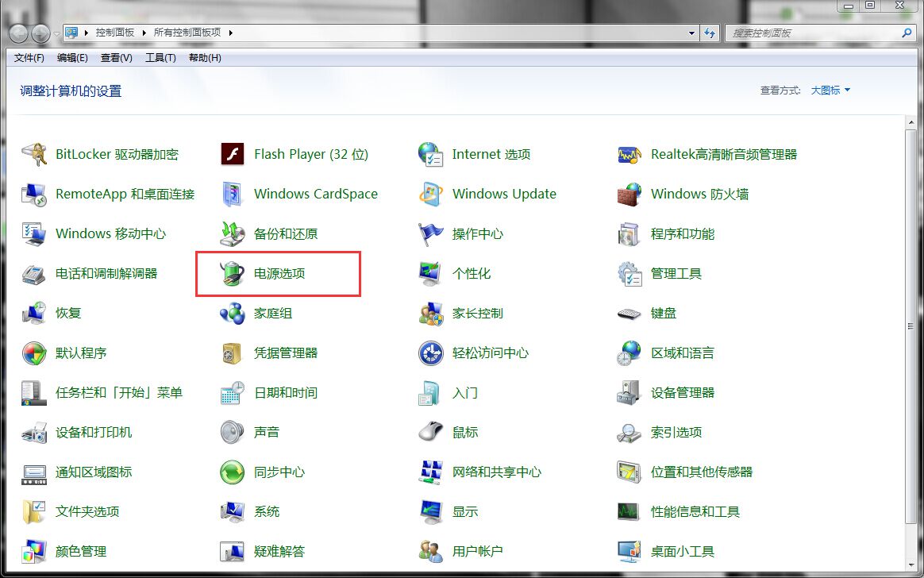
Task: Open the 默认程序 icon
Action: pyautogui.click(x=33, y=353)
